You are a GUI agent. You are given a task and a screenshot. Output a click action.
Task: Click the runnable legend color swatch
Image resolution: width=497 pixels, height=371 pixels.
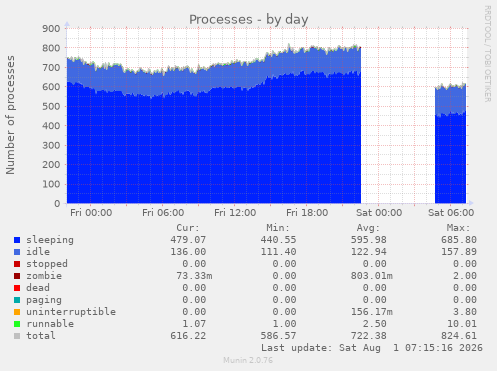point(17,324)
